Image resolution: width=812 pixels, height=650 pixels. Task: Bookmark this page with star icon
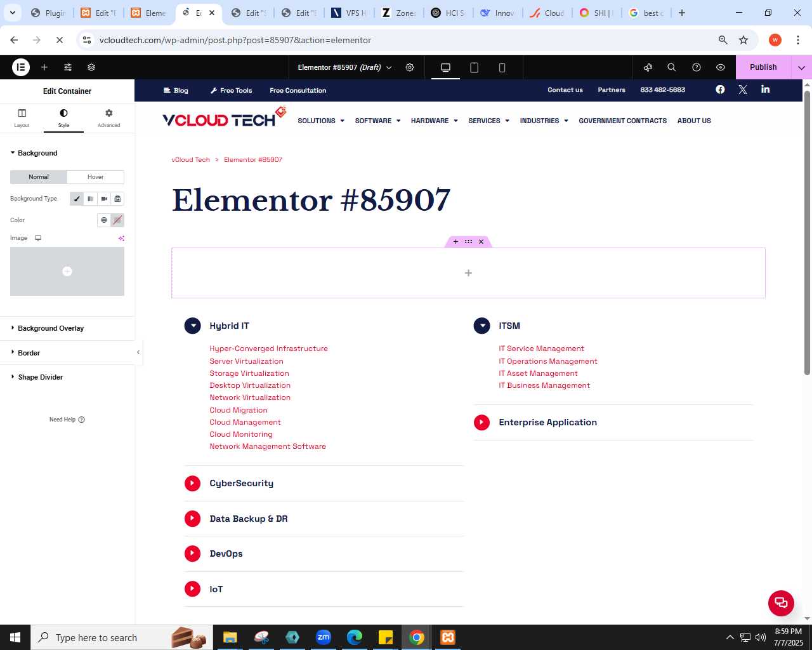(743, 40)
